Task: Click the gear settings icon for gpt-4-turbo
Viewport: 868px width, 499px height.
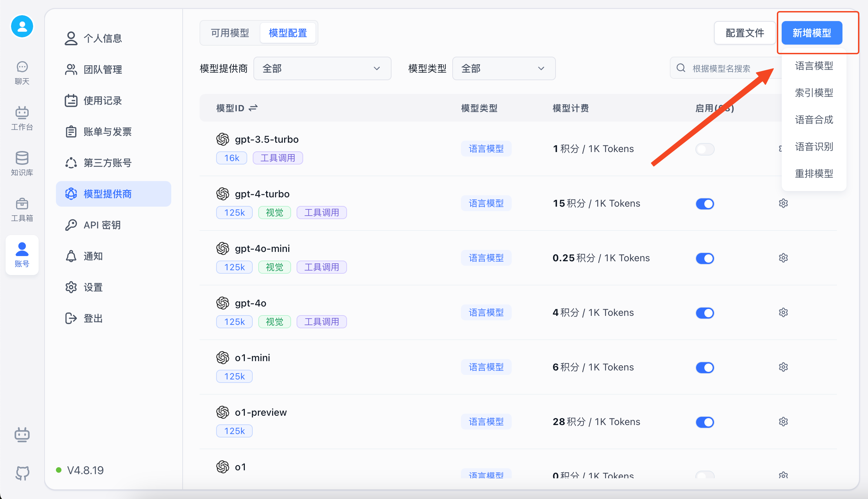Action: click(x=783, y=204)
